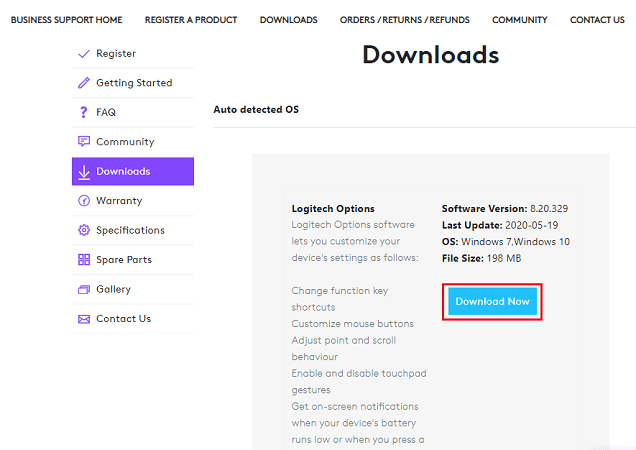
Task: Click Contact Us in the top navigation
Action: (x=597, y=20)
